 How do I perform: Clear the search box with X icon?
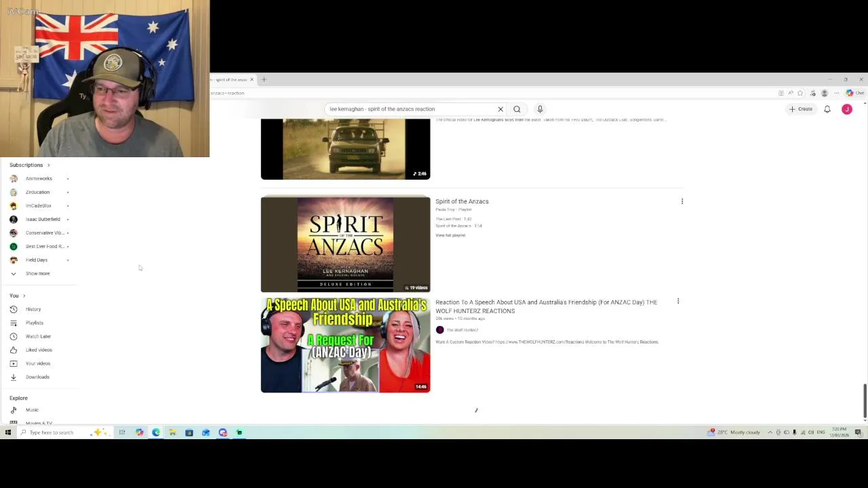(500, 109)
